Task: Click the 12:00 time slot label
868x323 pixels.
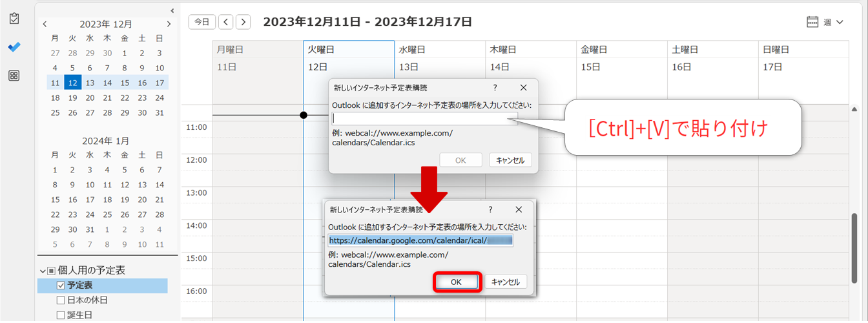Action: tap(196, 160)
